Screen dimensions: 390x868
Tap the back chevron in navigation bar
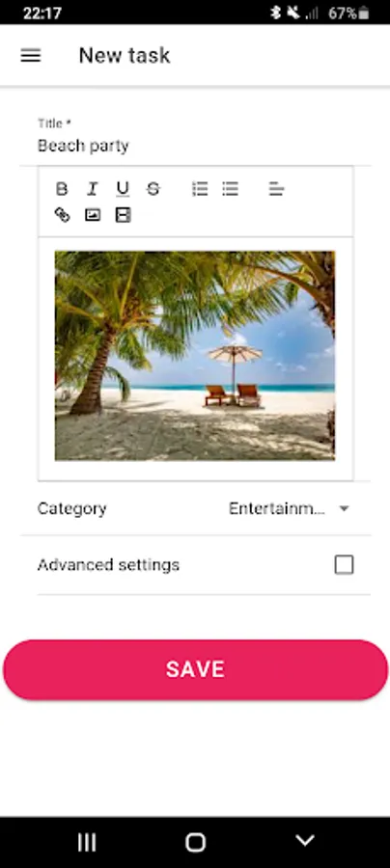pos(305,841)
